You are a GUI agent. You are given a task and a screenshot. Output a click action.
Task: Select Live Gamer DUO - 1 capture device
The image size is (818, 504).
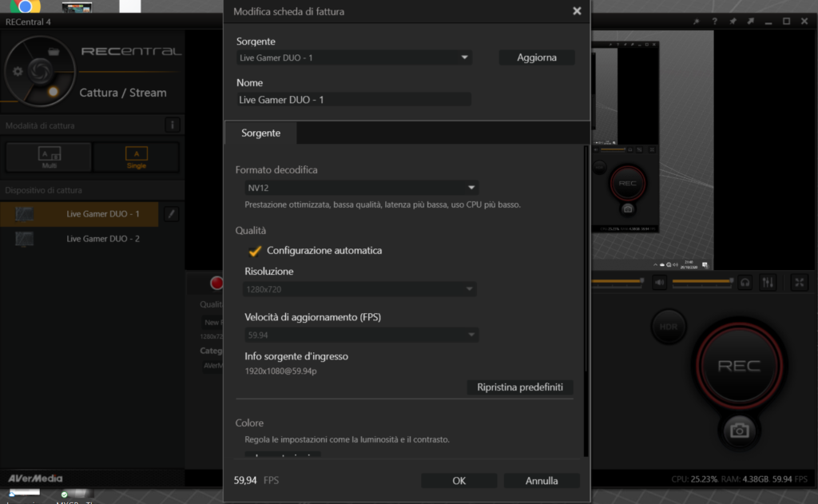pyautogui.click(x=79, y=214)
